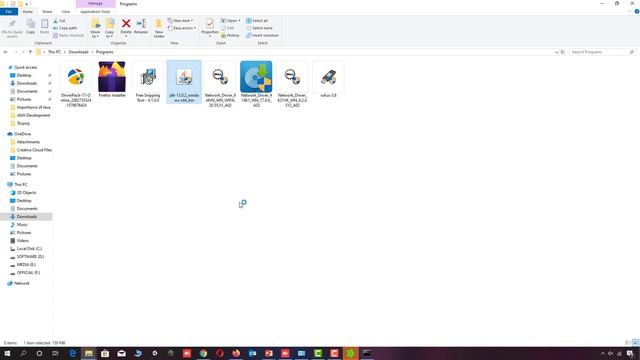The width and height of the screenshot is (640, 360).
Task: Open Attachments folder under OneDrive
Action: pyautogui.click(x=28, y=142)
